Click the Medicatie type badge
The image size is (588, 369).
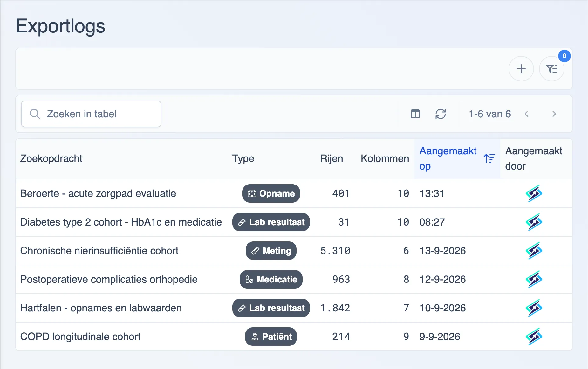point(271,279)
